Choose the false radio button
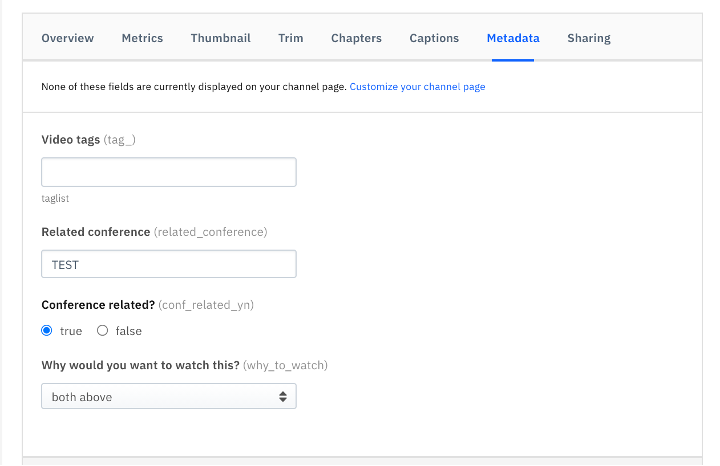 coord(102,331)
